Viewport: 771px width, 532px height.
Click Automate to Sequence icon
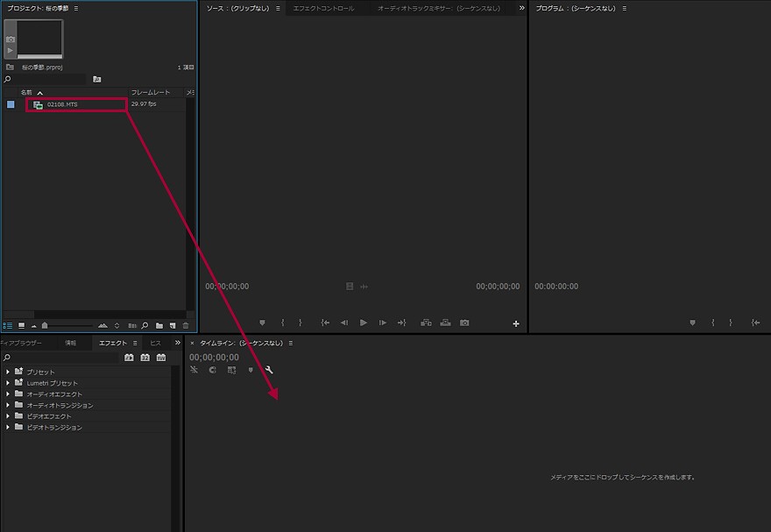(x=131, y=325)
